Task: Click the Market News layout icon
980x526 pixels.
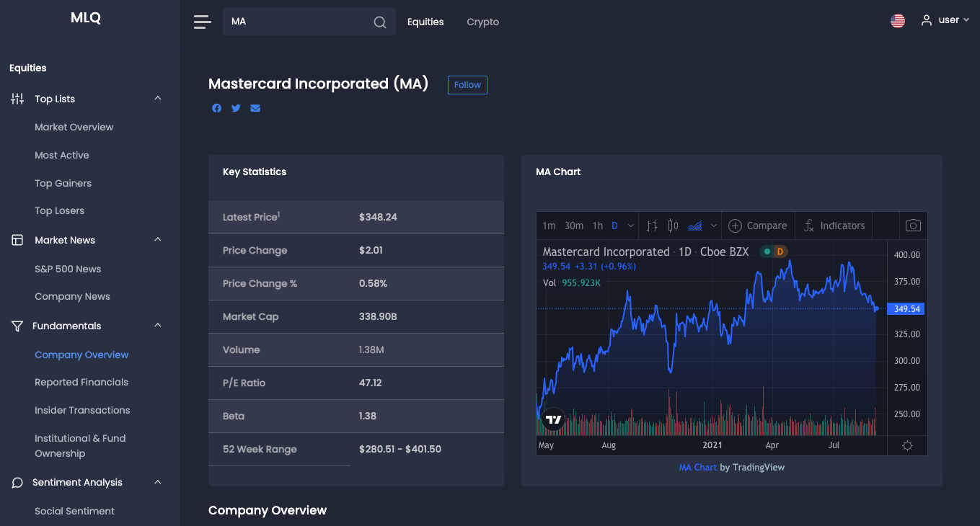Action: 17,240
